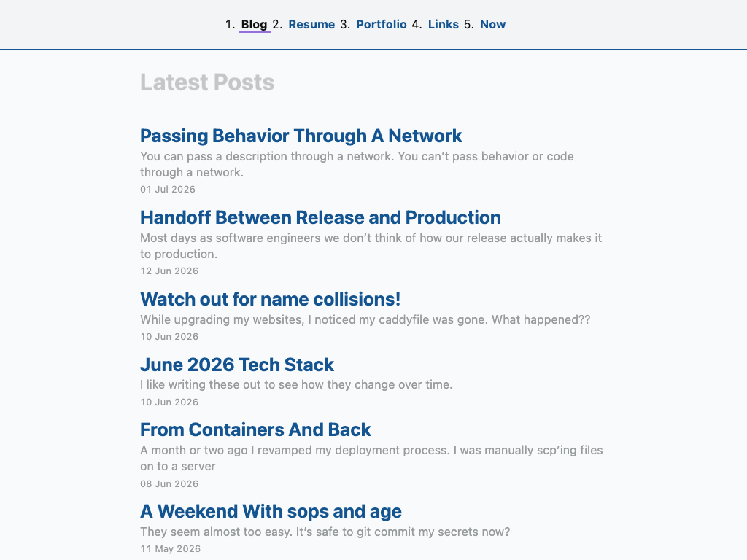Click summary 'They seem almost too easy'
This screenshot has width=747, height=560.
click(x=325, y=532)
